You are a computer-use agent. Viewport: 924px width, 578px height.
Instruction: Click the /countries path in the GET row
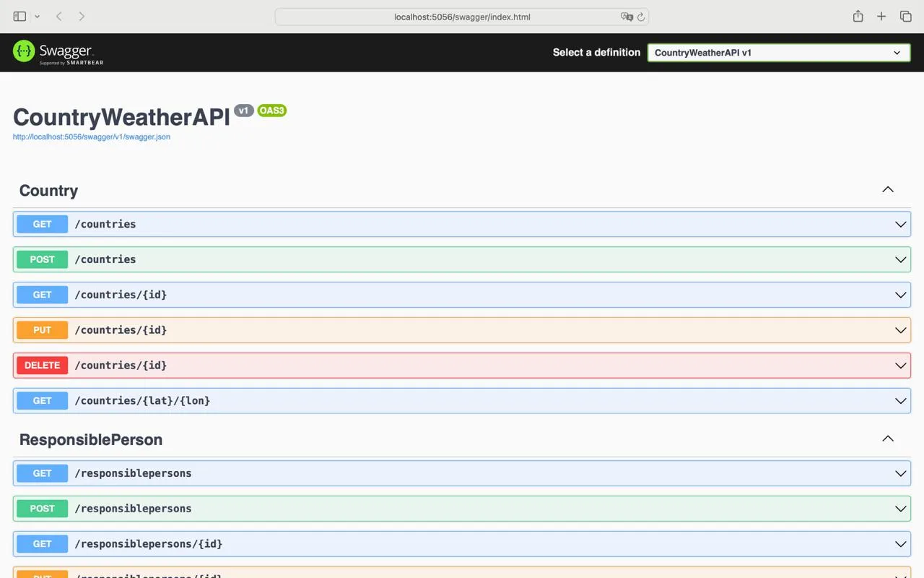pyautogui.click(x=105, y=224)
